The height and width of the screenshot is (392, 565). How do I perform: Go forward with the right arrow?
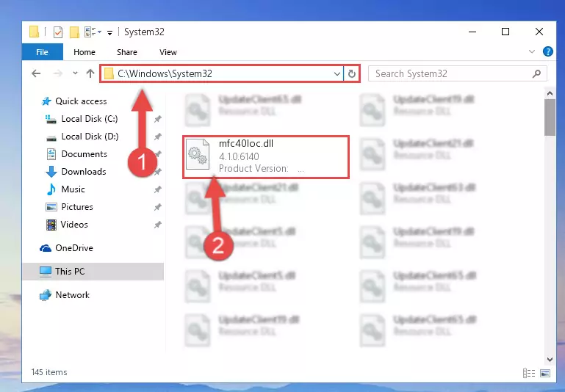point(57,73)
